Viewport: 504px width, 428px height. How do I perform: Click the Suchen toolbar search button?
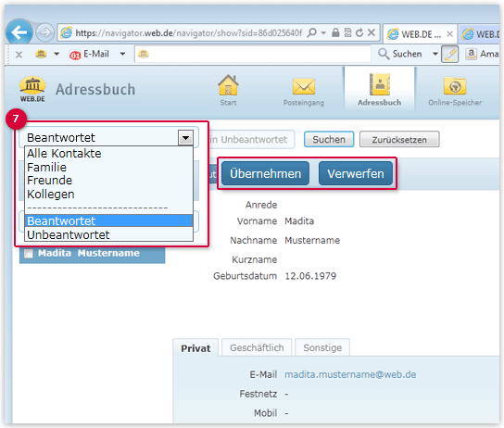coord(400,54)
